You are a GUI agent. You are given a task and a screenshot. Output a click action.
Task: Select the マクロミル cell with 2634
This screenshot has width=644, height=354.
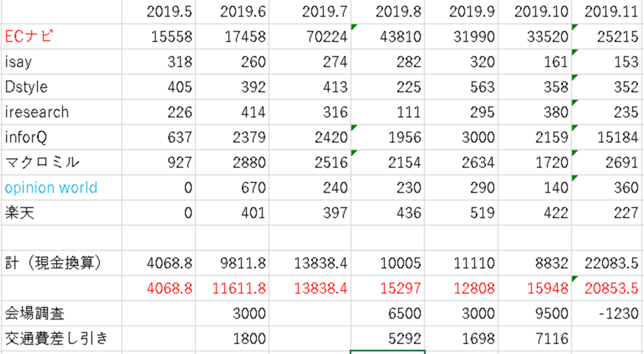[462, 163]
